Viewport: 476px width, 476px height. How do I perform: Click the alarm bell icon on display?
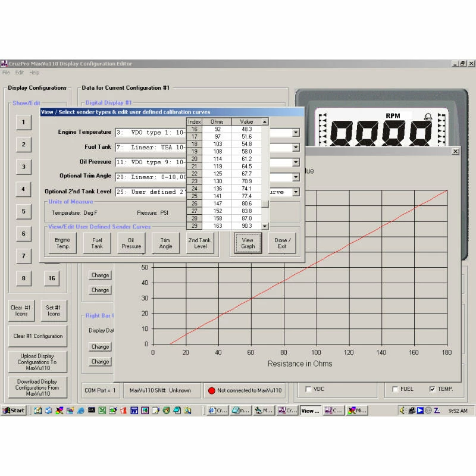427,116
